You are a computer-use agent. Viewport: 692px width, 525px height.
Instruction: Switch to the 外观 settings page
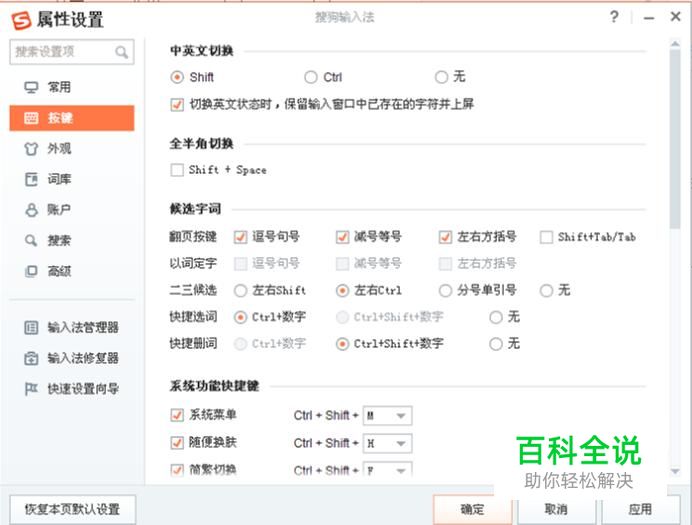[x=71, y=149]
